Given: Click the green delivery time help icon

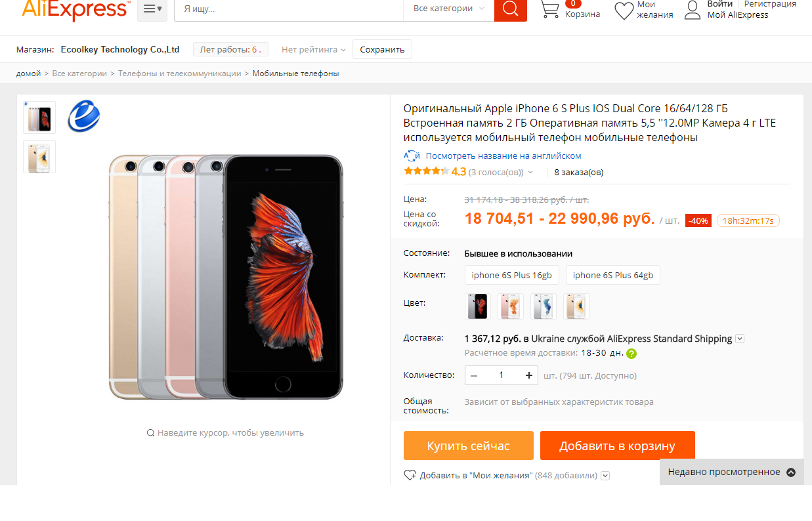Looking at the screenshot, I should 631,354.
